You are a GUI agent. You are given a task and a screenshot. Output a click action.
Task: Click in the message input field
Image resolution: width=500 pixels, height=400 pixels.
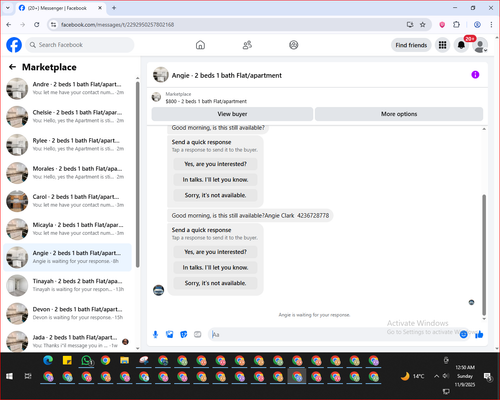333,334
